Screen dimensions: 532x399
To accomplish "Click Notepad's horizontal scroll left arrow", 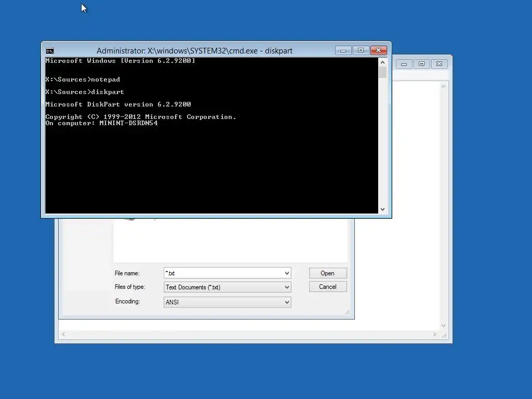I will point(63,335).
